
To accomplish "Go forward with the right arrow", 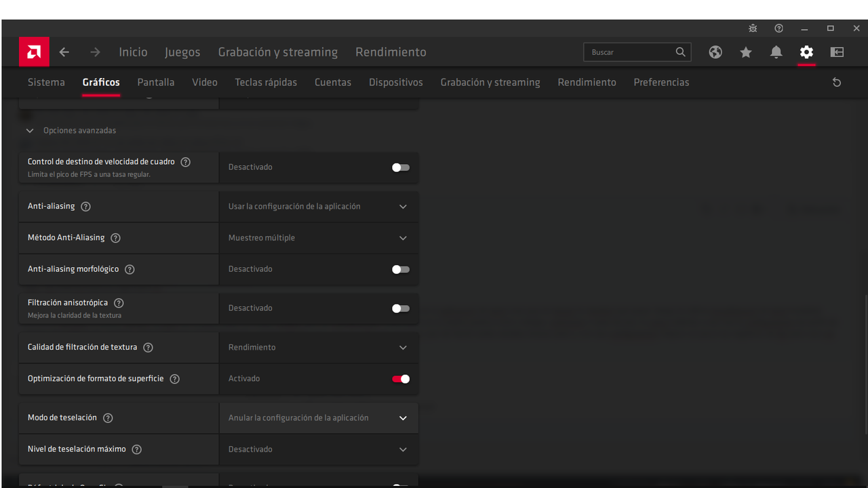I will tap(95, 52).
